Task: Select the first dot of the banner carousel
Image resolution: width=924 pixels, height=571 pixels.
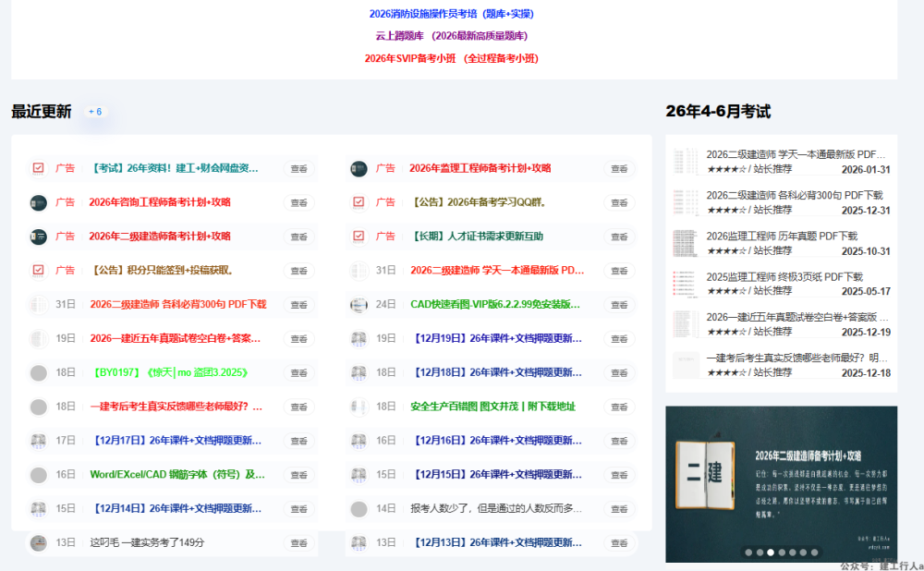Action: [748, 553]
